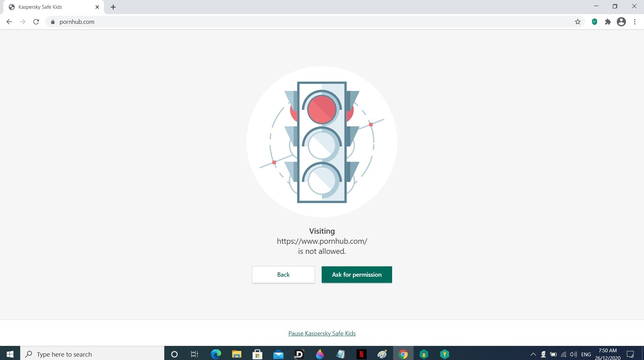
Task: Open the Chrome three-dot menu
Action: [x=635, y=22]
